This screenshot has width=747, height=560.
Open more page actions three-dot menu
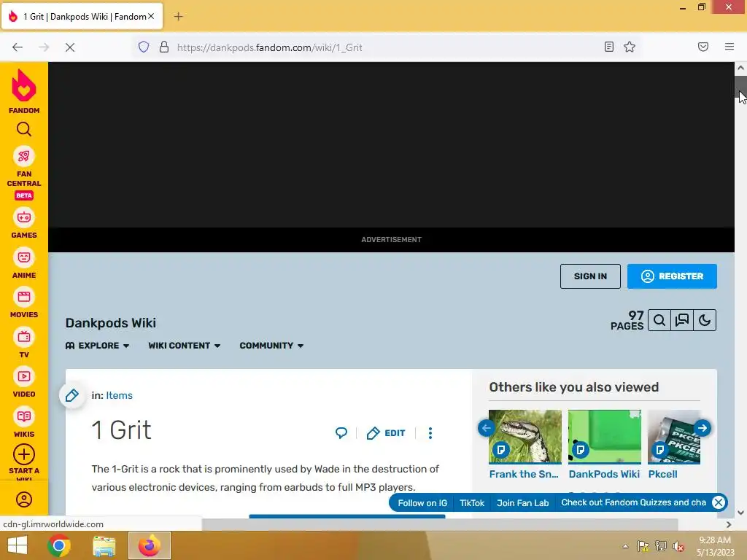(x=430, y=433)
